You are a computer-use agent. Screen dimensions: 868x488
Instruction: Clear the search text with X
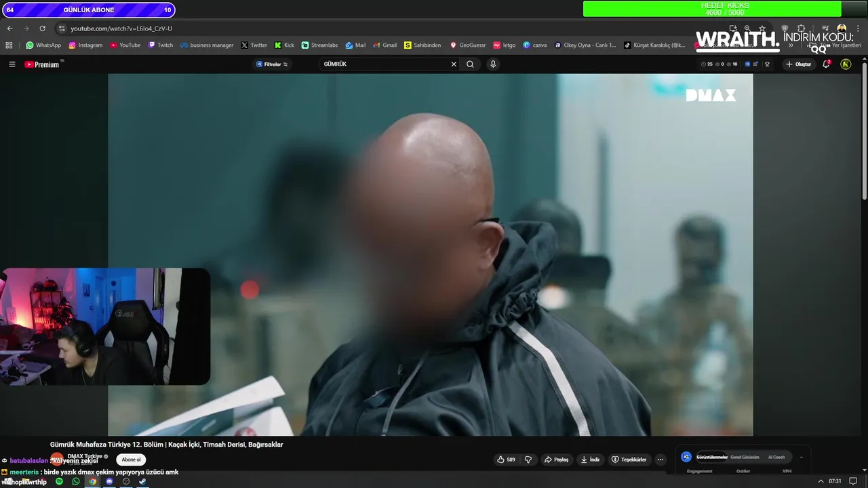coord(454,64)
